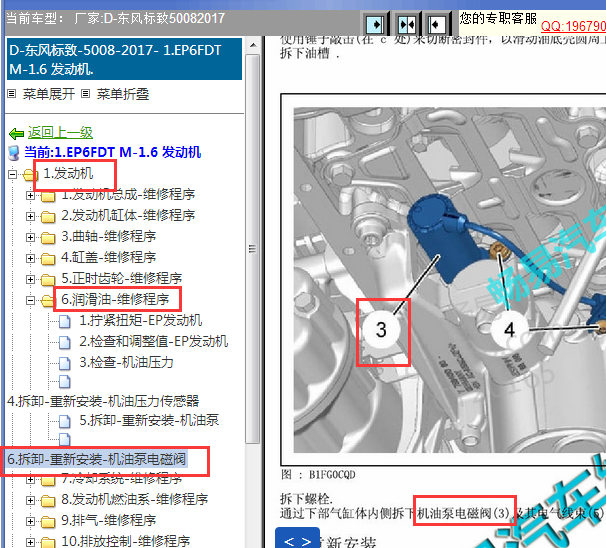Click the D-东风标致-5008-2017 blue title banner
Viewport: 606px width, 548px height.
124,59
